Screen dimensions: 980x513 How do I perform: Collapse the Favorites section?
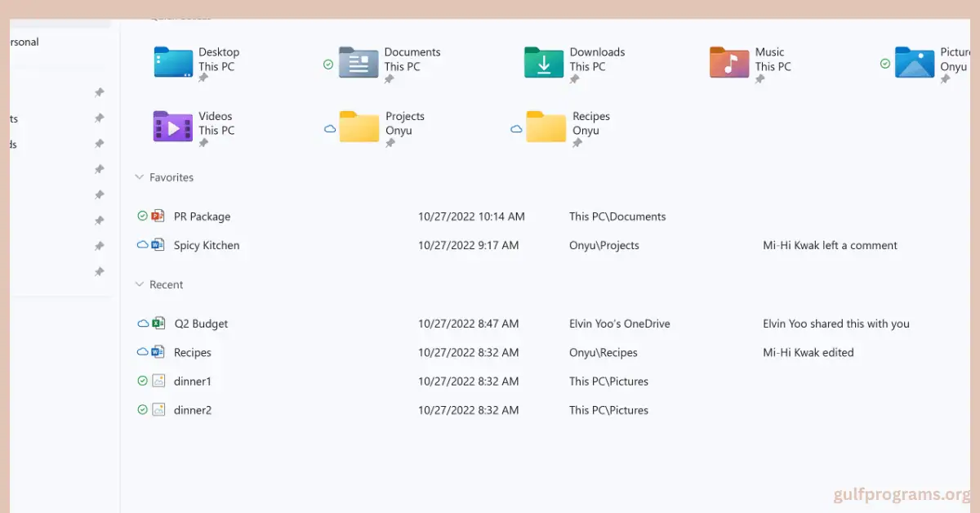pyautogui.click(x=138, y=176)
